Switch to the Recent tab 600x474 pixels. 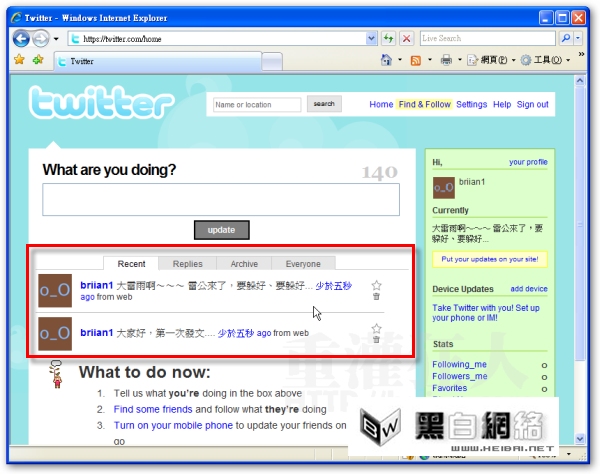click(131, 264)
